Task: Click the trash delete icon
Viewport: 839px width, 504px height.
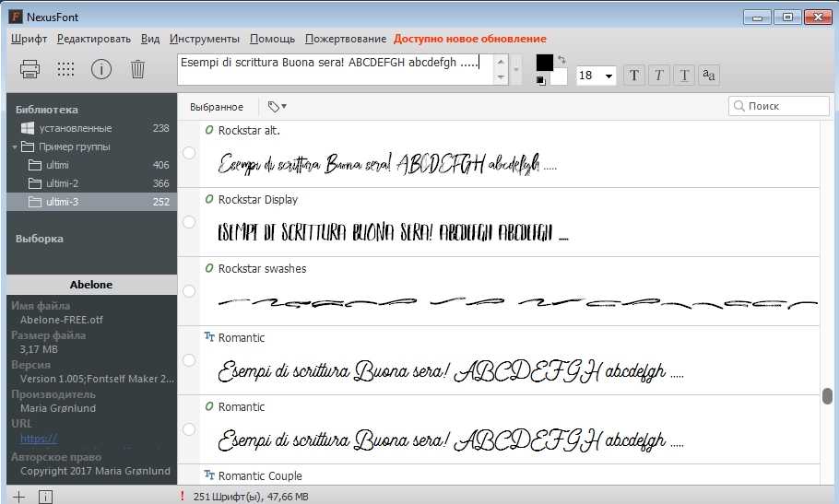Action: click(x=137, y=69)
